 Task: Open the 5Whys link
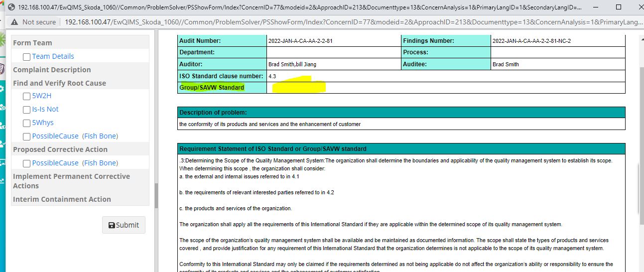pos(43,123)
